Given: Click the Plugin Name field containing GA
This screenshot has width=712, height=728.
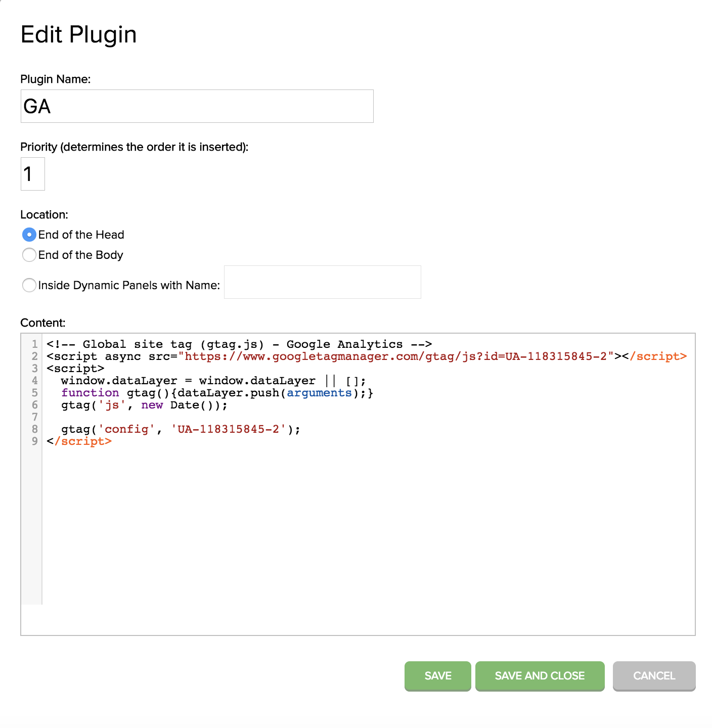Looking at the screenshot, I should coord(197,106).
